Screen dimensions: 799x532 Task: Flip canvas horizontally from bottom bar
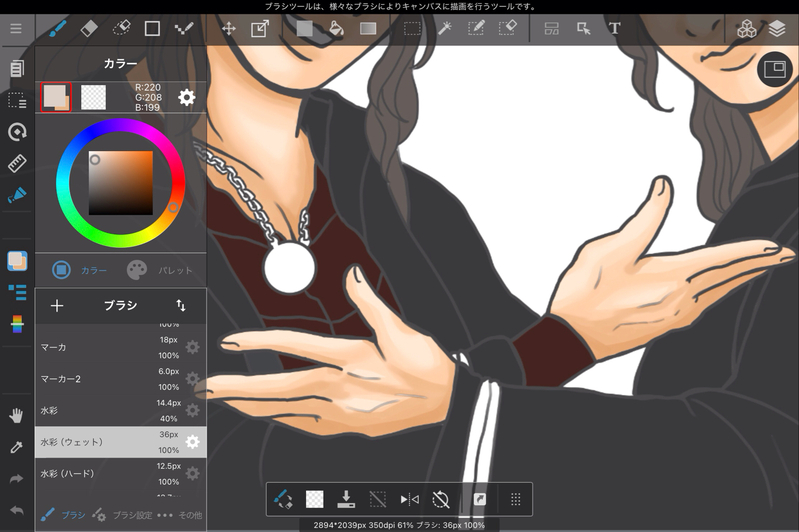409,499
